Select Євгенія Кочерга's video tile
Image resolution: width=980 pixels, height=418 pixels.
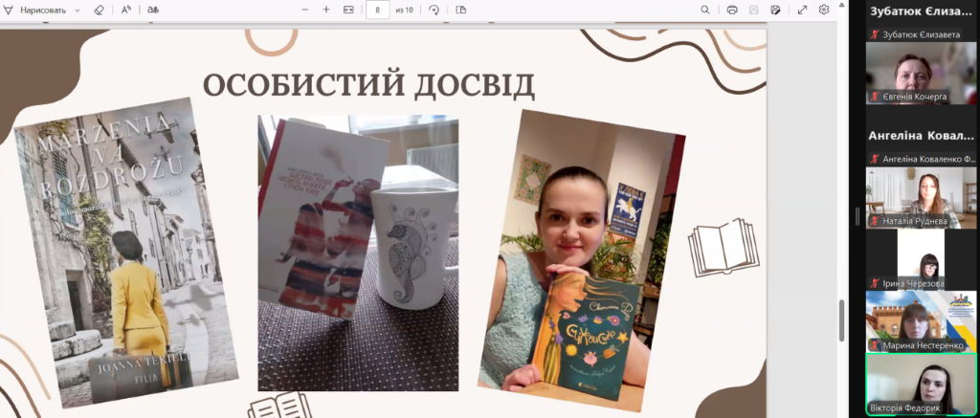(922, 73)
